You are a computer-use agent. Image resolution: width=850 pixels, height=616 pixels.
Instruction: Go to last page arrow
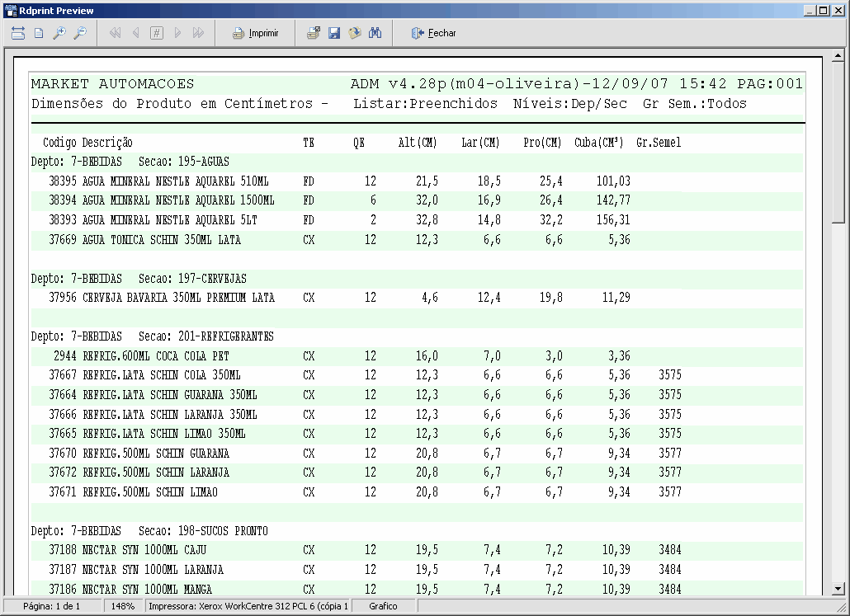pos(198,33)
